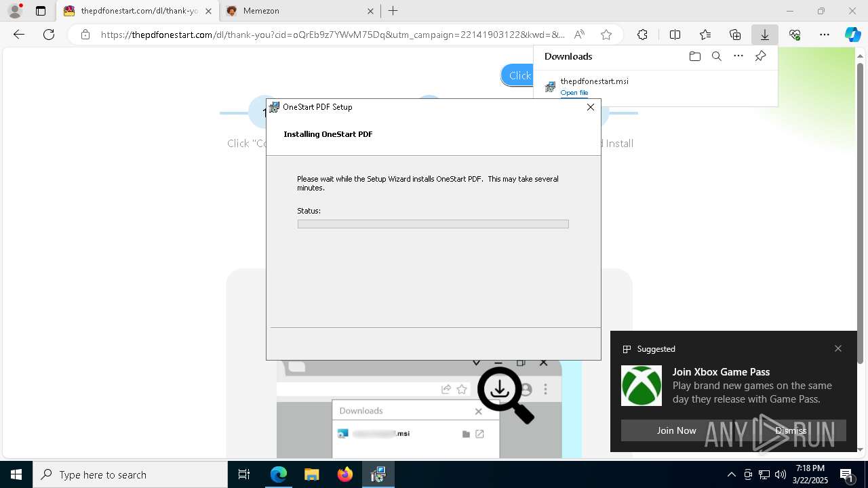Viewport: 868px width, 488px height.
Task: Launch Firefox from taskbar
Action: (345, 474)
